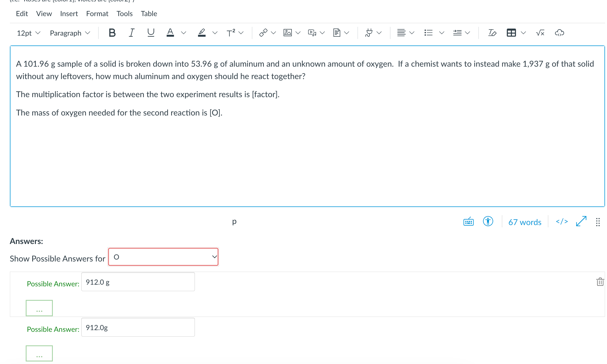Insert a table into the question

(511, 32)
